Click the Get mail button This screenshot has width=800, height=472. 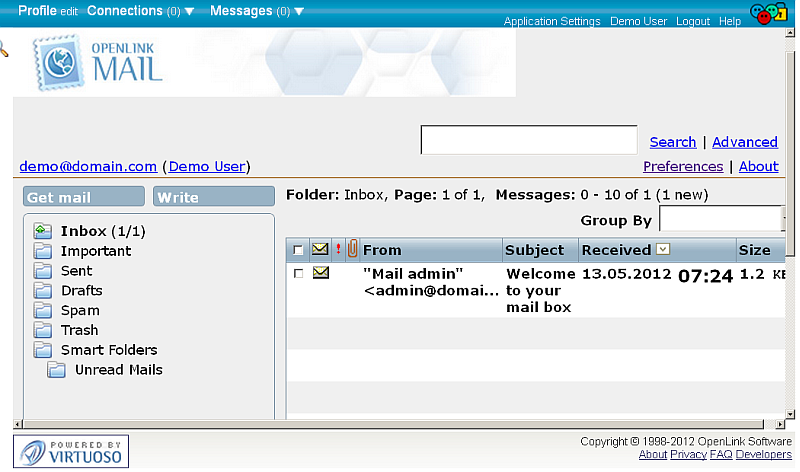click(84, 196)
